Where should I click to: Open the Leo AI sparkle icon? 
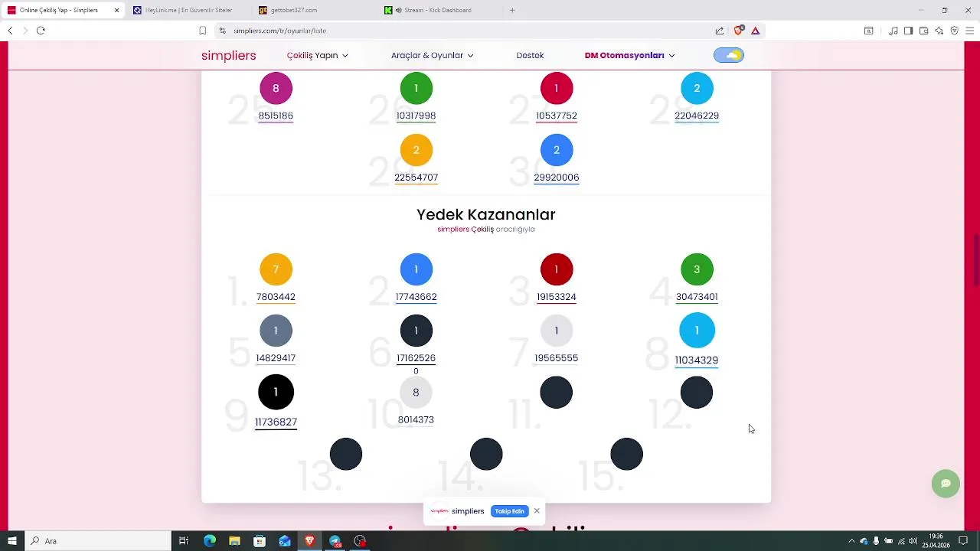[939, 31]
